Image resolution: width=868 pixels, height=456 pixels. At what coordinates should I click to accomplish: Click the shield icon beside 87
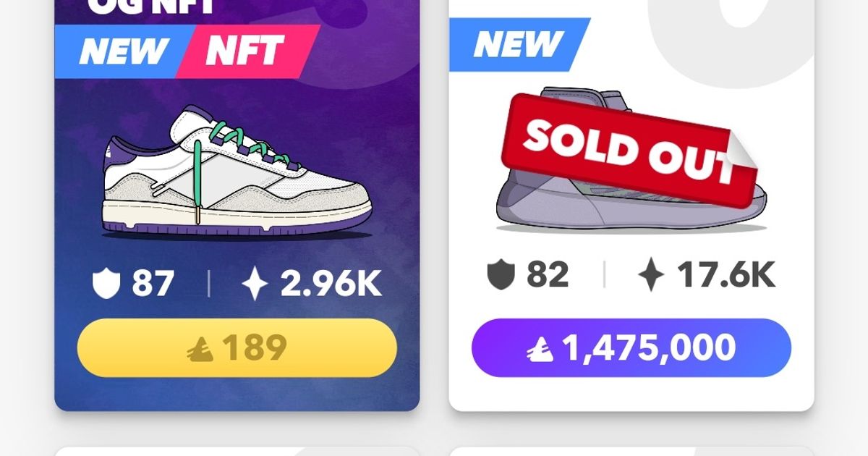pos(106,283)
